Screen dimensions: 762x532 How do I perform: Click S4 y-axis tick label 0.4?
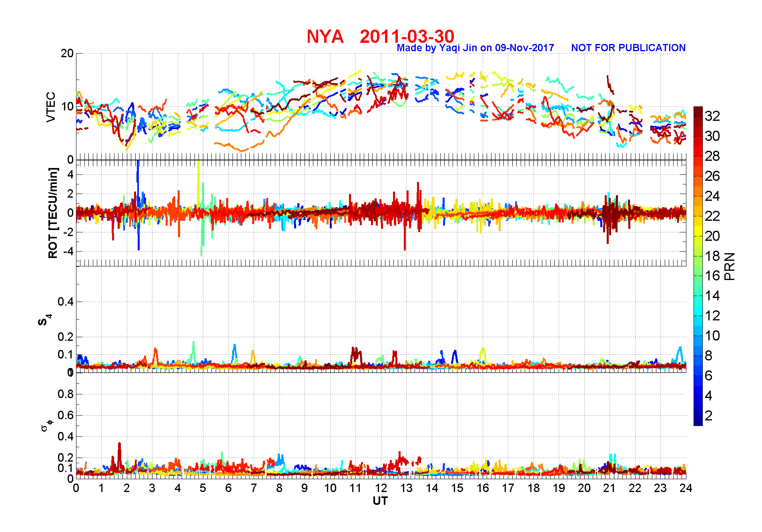(66, 302)
